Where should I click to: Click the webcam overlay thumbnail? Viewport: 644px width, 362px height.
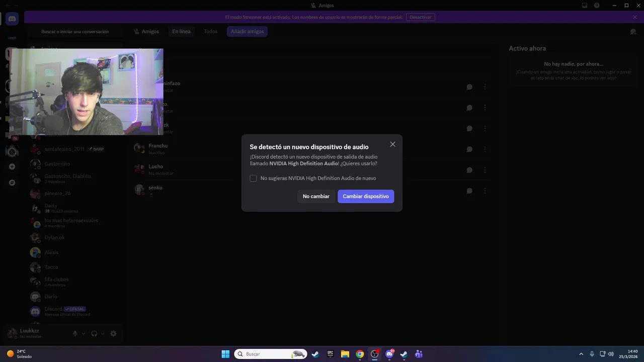(x=86, y=92)
